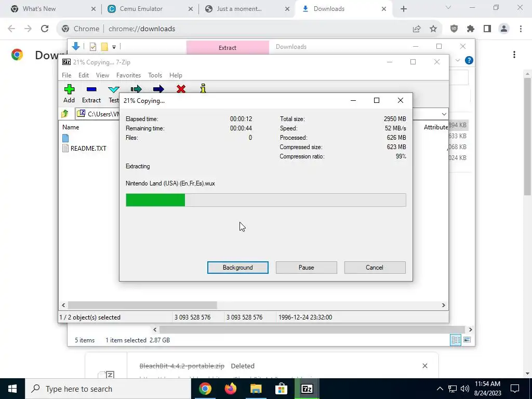Click the Name column header in 7-Zip
The image size is (532, 399).
point(71,127)
